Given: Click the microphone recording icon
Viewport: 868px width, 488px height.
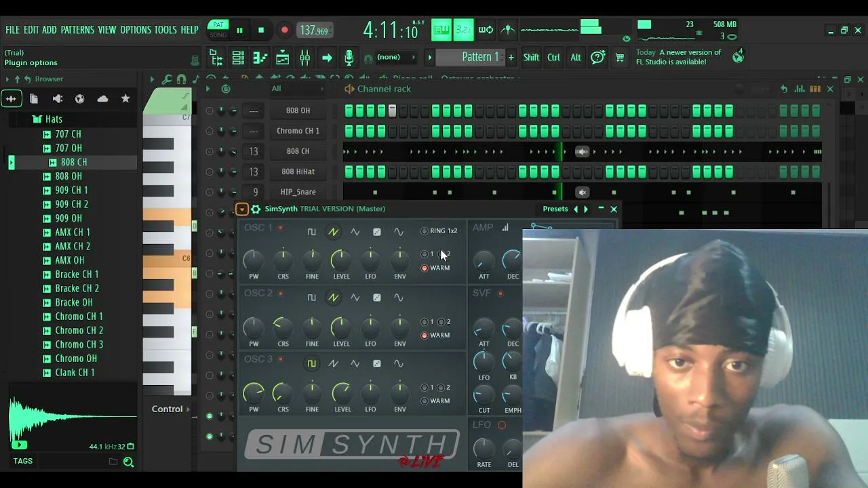Looking at the screenshot, I should tap(349, 58).
